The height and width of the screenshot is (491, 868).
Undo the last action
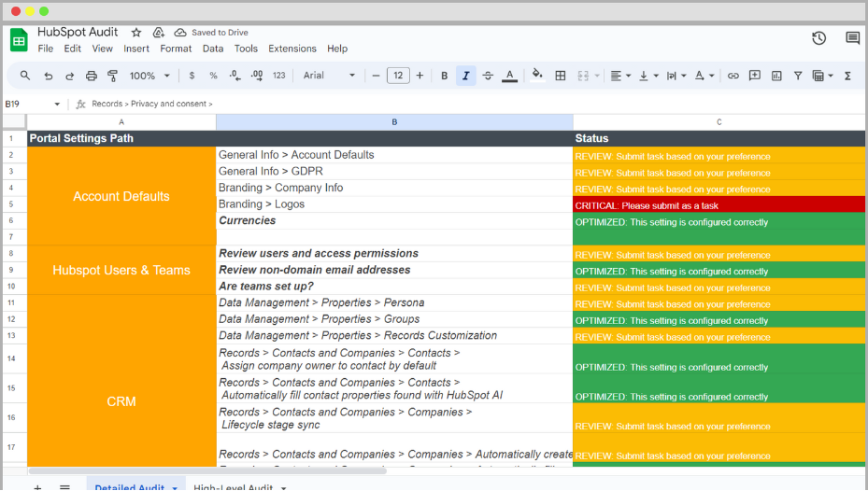point(49,76)
